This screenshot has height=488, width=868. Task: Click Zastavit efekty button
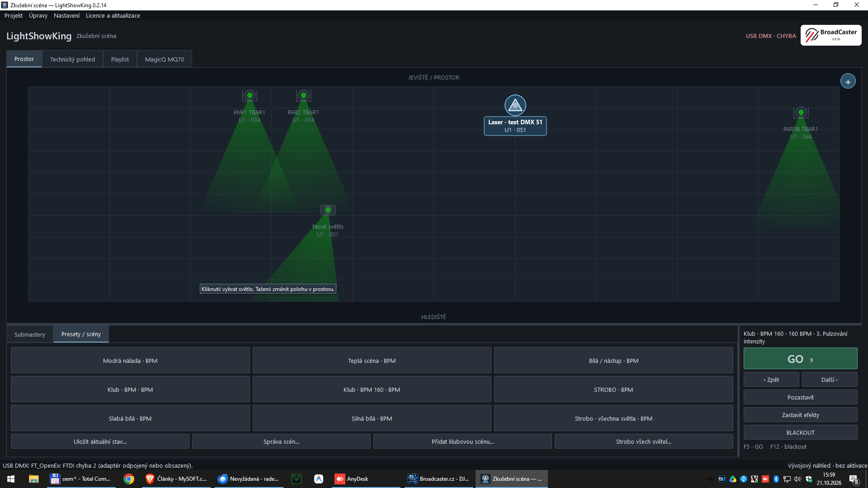800,415
